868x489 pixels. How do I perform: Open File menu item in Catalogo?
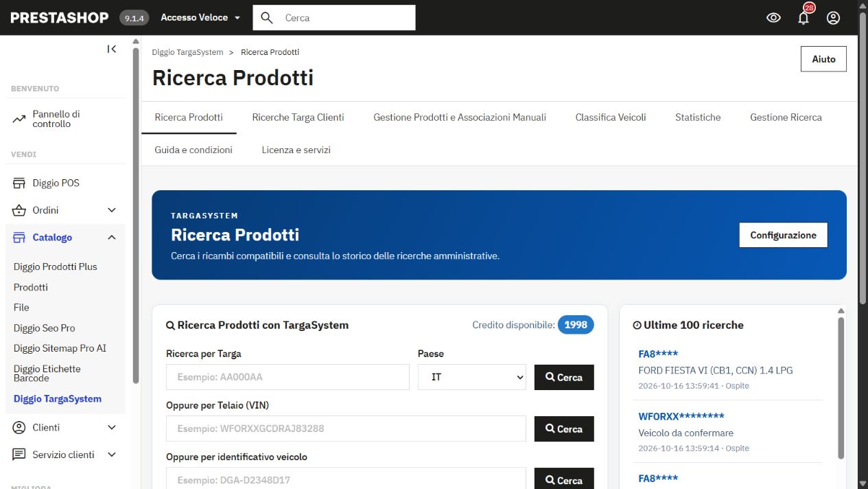(21, 307)
